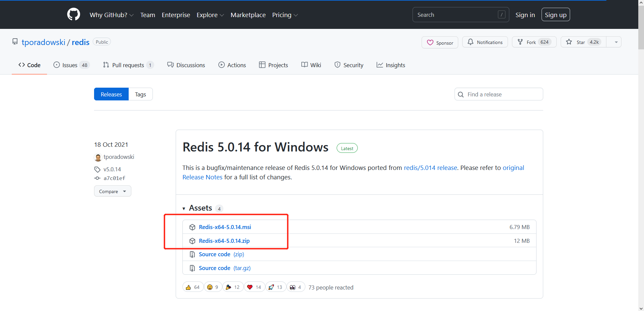Image resolution: width=644 pixels, height=311 pixels.
Task: Click the slash shortcut icon in Search box
Action: [x=502, y=15]
